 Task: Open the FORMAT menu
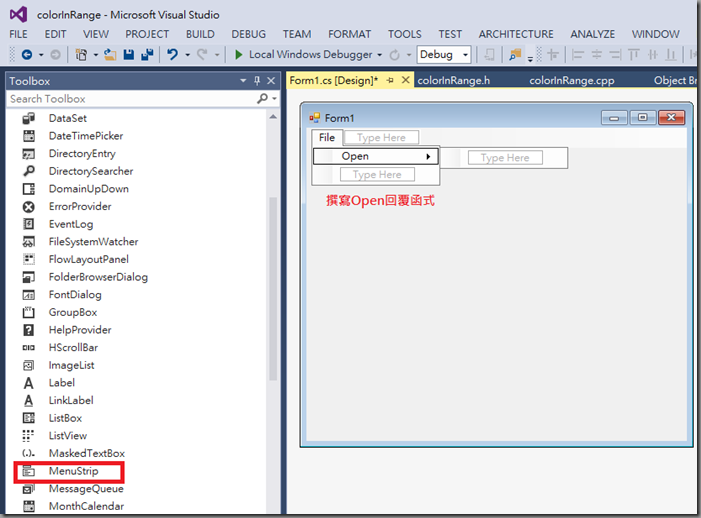point(350,34)
